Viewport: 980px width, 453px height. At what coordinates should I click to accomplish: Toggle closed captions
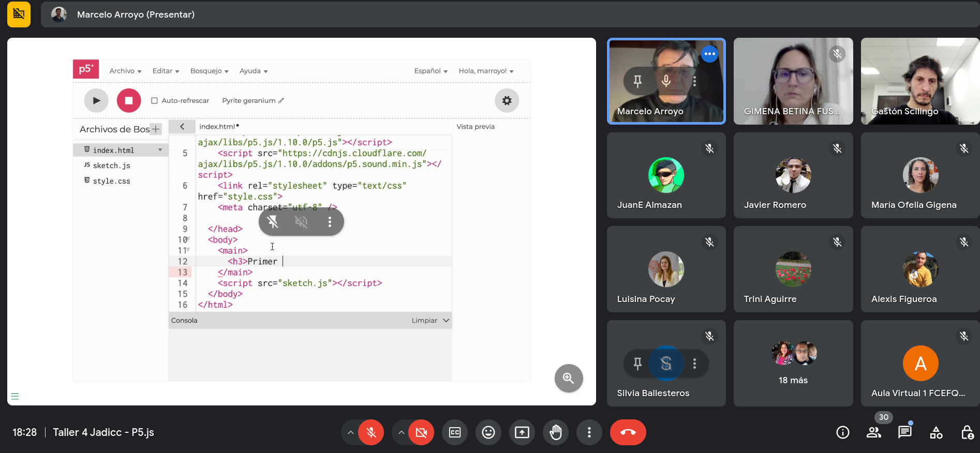click(455, 432)
